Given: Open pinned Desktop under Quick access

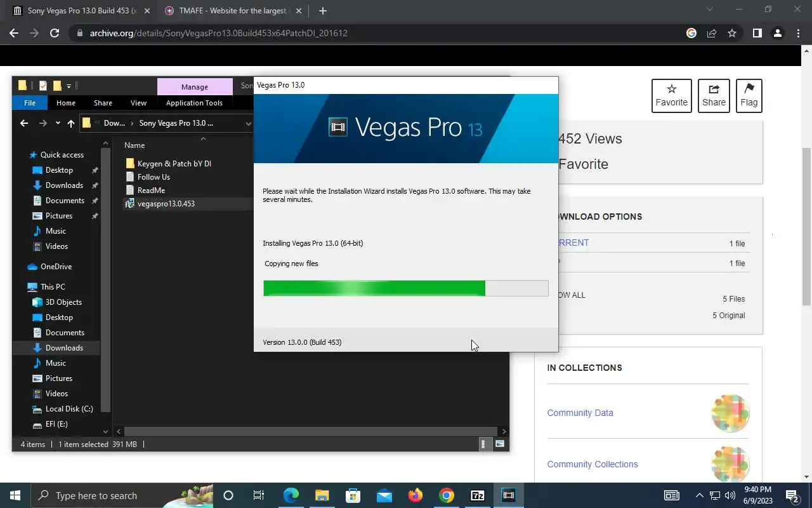Looking at the screenshot, I should pos(59,170).
